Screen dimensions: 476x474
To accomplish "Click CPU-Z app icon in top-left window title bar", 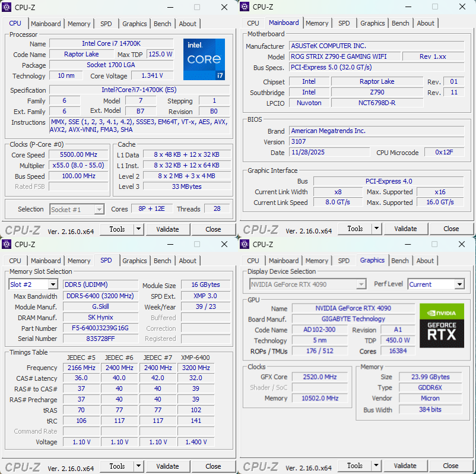I will click(x=7, y=7).
